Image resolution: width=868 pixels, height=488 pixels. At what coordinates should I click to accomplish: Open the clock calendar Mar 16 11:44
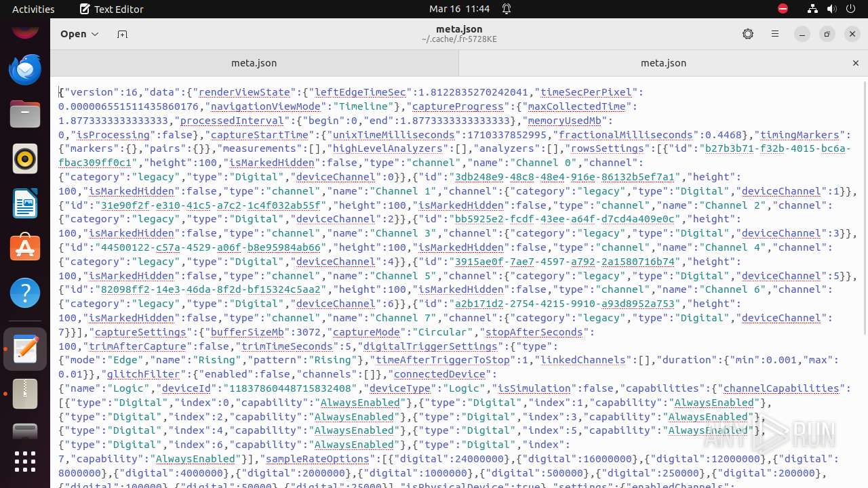(x=459, y=9)
